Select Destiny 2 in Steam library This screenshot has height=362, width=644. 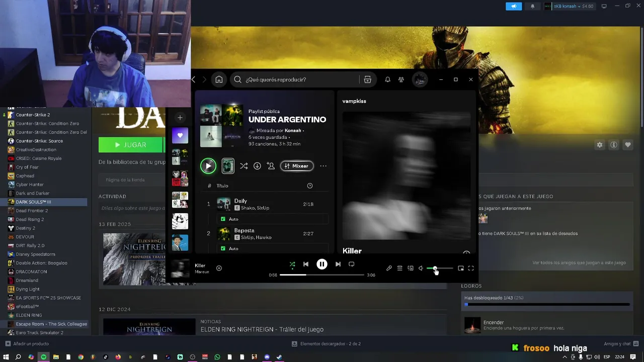coord(25,228)
